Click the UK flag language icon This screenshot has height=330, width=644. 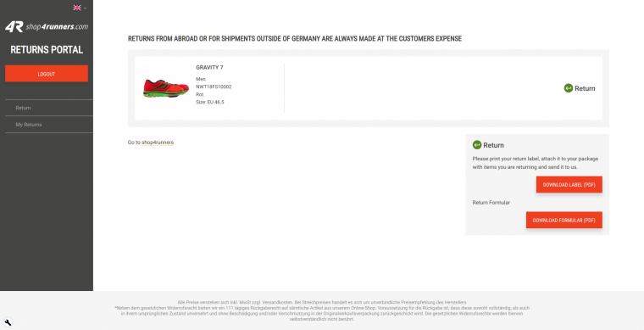[x=77, y=8]
